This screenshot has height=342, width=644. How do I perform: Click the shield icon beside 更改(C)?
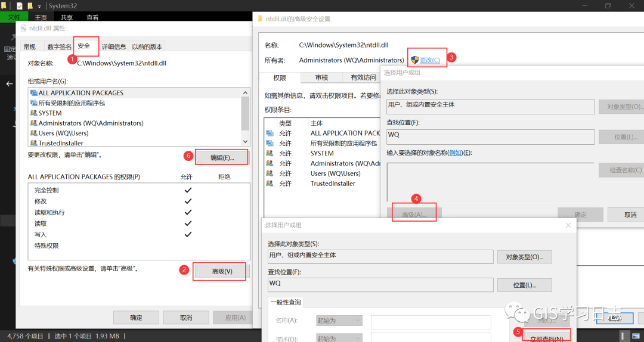pos(414,60)
